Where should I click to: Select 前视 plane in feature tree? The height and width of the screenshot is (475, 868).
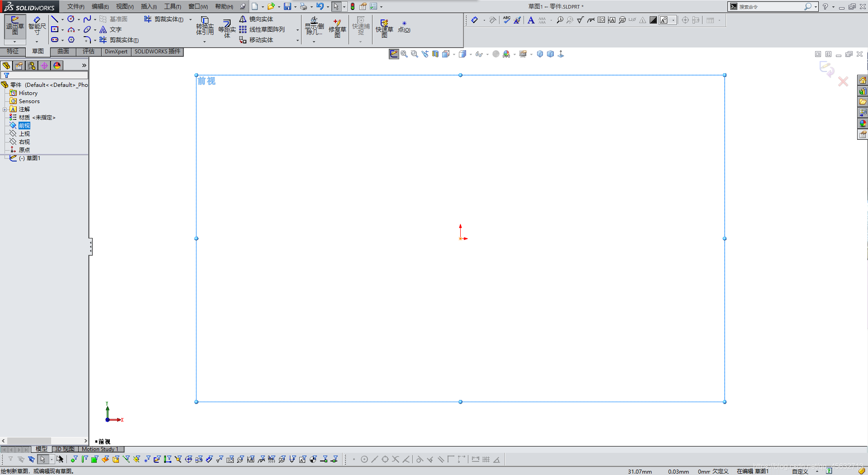point(24,126)
